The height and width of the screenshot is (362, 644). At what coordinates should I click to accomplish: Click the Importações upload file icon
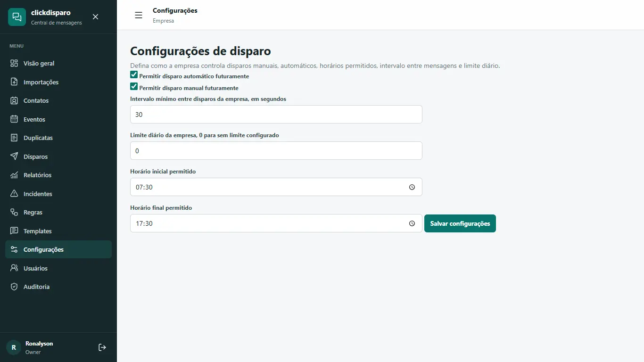pos(14,82)
